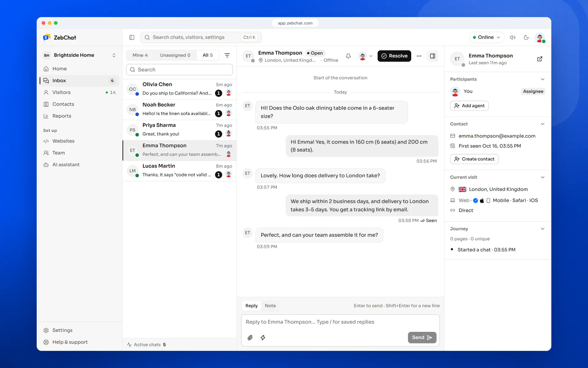Open the profile avatar menu

pos(540,37)
